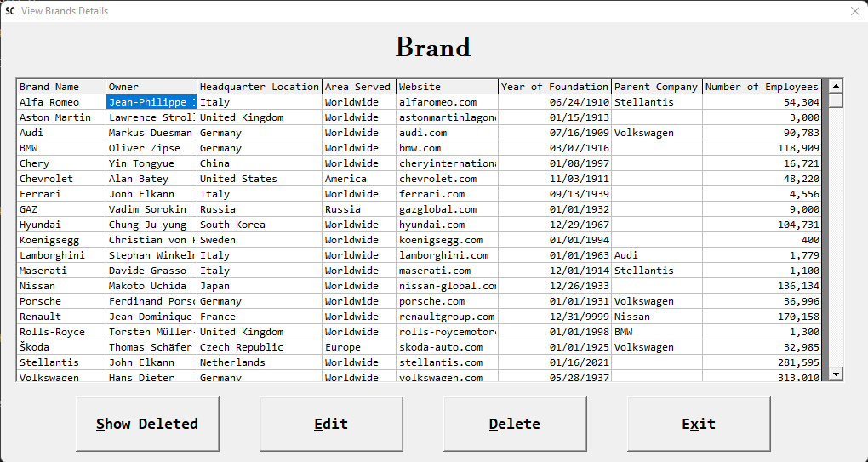Select the Koenigsegg brand cell
The image size is (868, 462).
click(x=61, y=240)
